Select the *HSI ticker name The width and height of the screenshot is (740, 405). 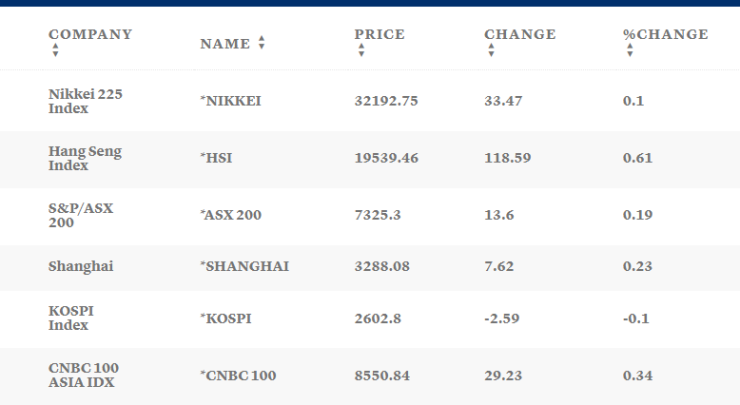[x=219, y=159]
